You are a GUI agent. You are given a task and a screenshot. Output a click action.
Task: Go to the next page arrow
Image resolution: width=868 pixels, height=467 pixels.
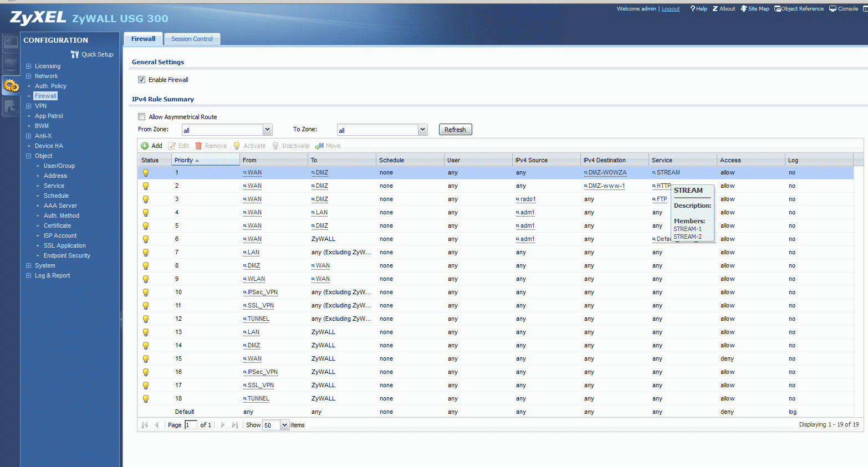point(223,425)
